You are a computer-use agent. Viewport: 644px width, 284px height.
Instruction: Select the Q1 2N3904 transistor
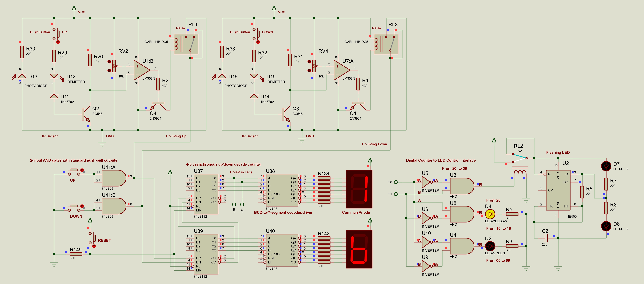coord(358,106)
